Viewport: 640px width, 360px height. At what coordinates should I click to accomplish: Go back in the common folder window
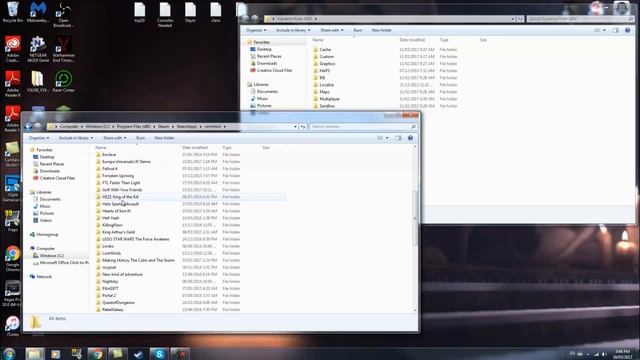click(28, 127)
